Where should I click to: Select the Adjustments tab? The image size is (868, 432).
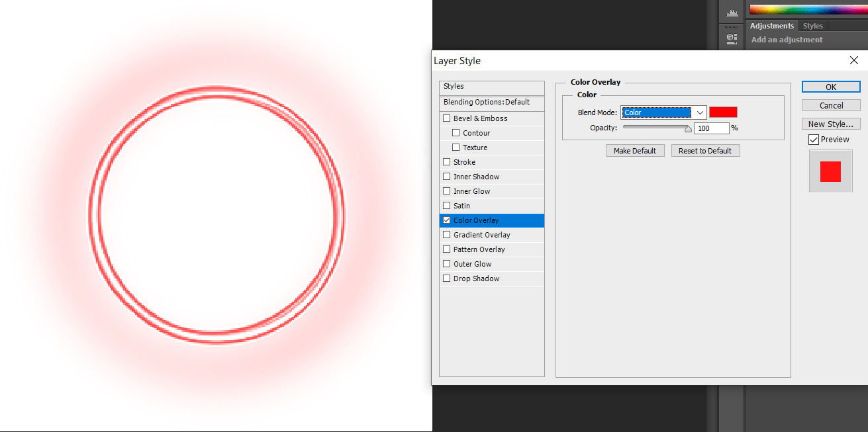(x=771, y=25)
